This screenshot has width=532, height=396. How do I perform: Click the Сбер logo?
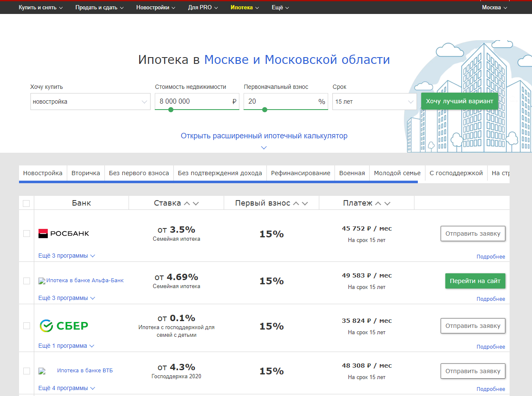tap(64, 326)
